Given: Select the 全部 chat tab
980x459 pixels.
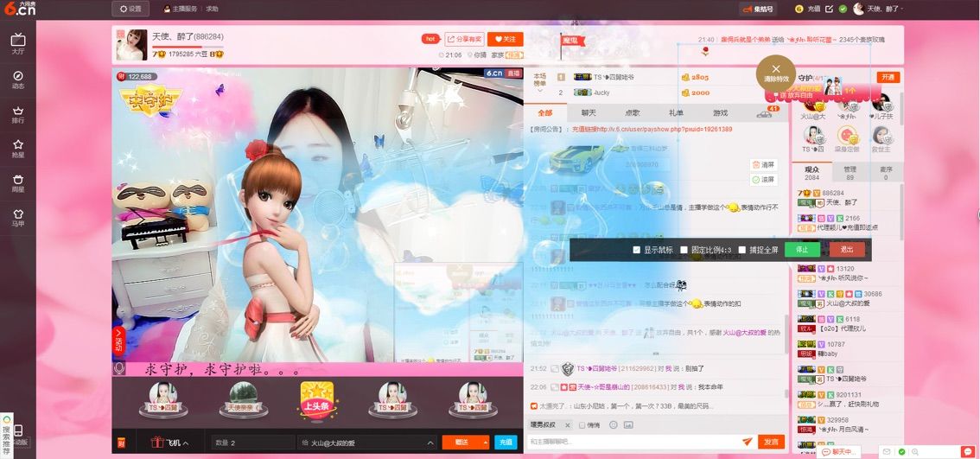Looking at the screenshot, I should pyautogui.click(x=545, y=113).
